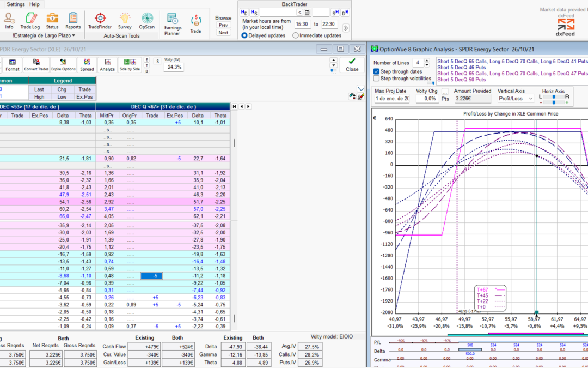The height and width of the screenshot is (368, 588).
Task: Click BackTrader step forward one session icon
Action: coord(335,13)
